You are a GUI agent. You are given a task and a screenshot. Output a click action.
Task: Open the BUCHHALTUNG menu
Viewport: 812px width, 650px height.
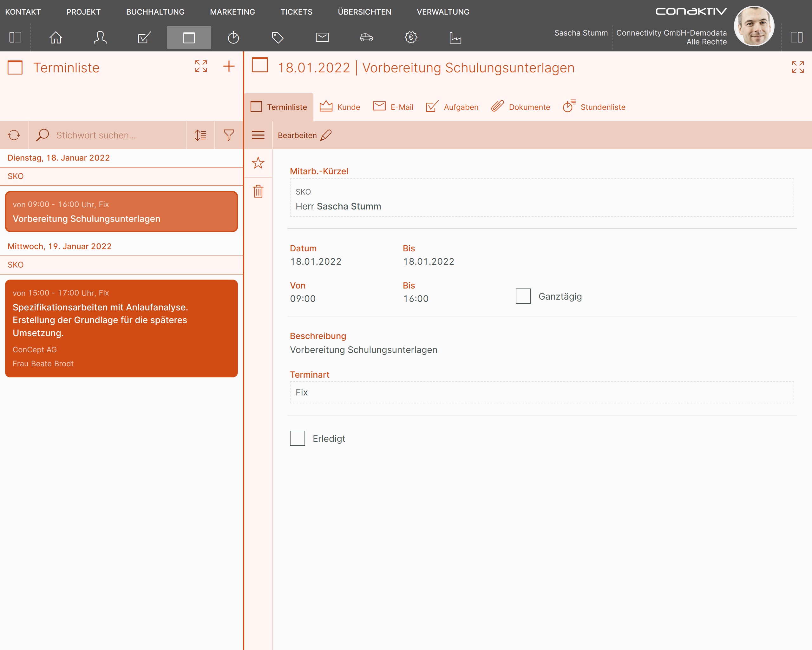coord(155,12)
